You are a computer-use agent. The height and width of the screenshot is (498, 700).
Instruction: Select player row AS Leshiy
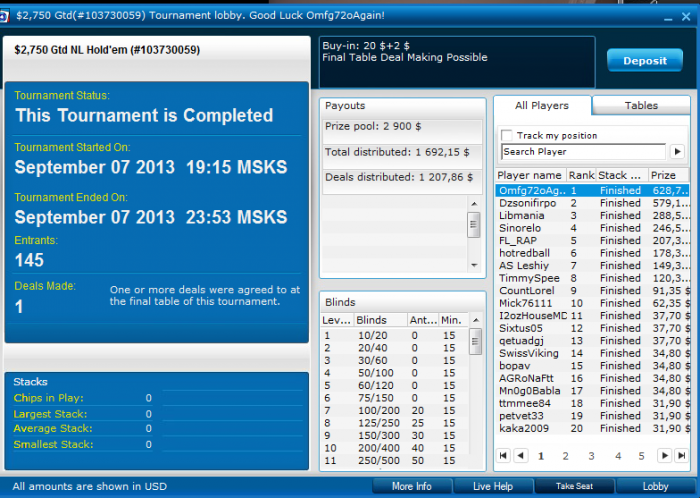pos(592,266)
